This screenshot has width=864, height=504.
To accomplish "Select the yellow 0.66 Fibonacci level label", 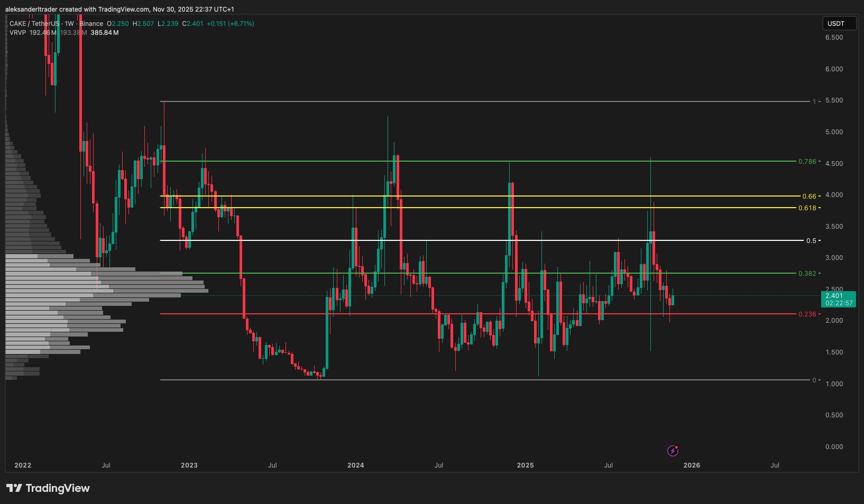I will 809,197.
